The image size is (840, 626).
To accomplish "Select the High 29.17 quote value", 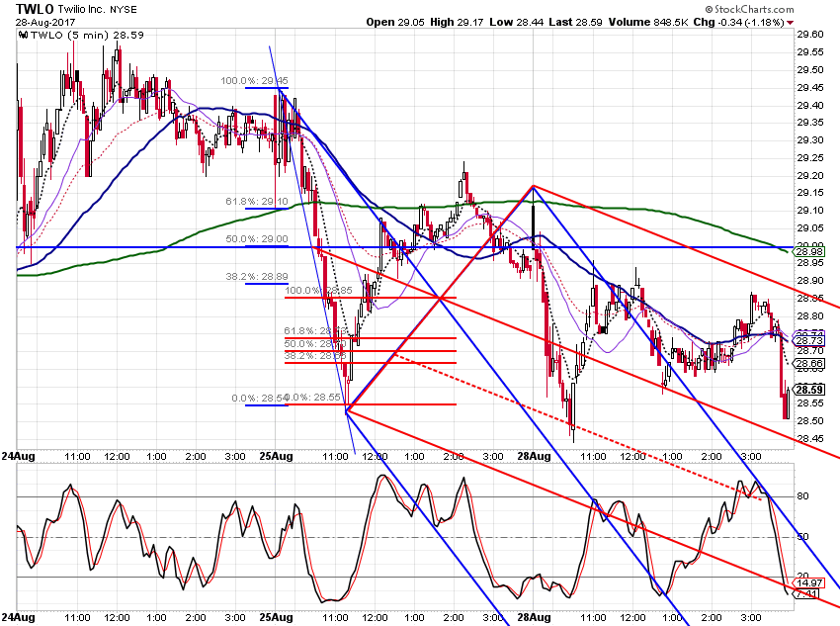I will coord(457,23).
